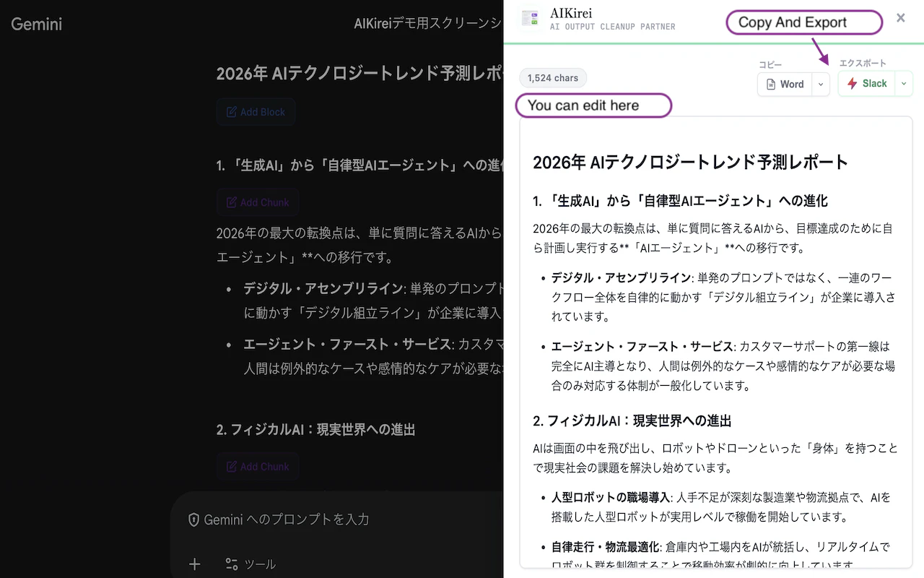Click Add Chunk under the フィジカルAI section
924x578 pixels.
[x=258, y=467]
